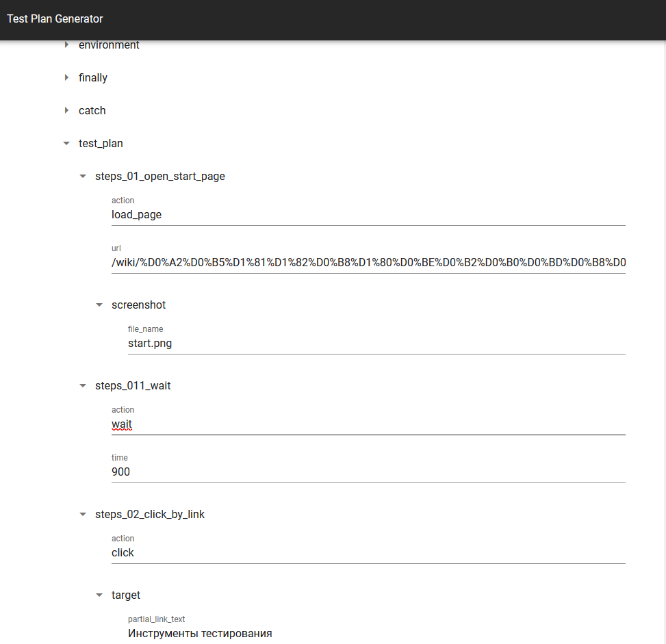Select the steps_02_click_by_link label
Screen dimensions: 666x644
(150, 515)
